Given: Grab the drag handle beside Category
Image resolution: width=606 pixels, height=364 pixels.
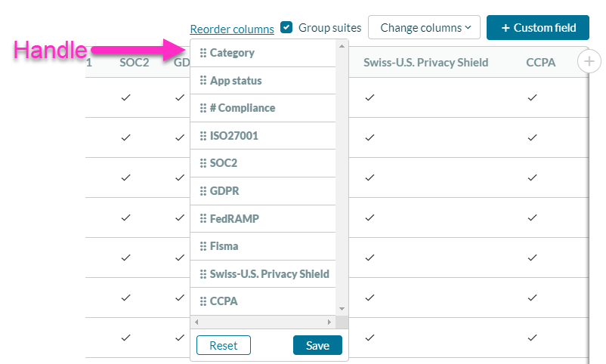Looking at the screenshot, I should pyautogui.click(x=203, y=53).
